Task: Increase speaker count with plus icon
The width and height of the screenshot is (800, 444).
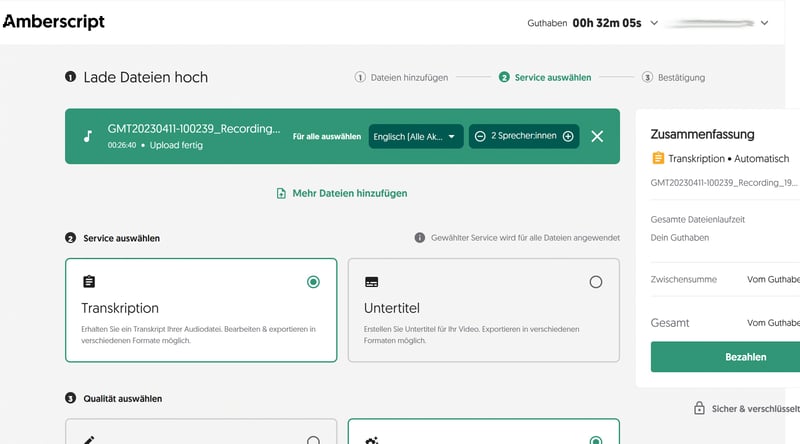Action: click(x=568, y=136)
